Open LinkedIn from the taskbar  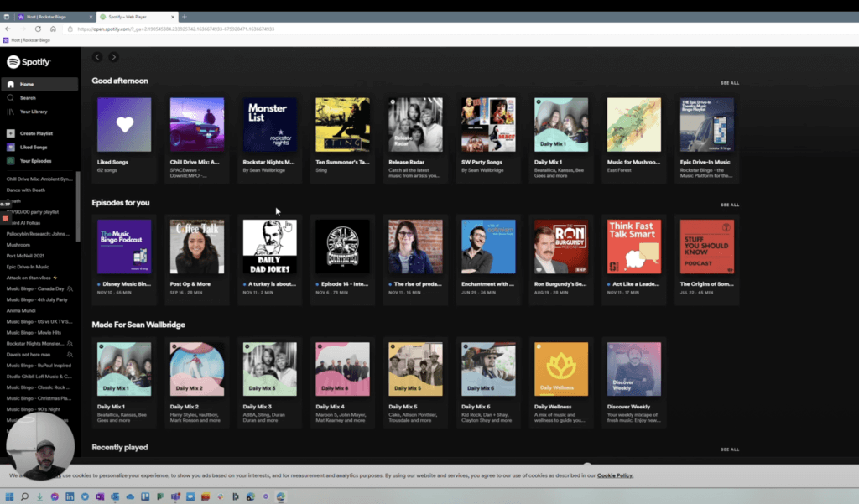point(70,496)
